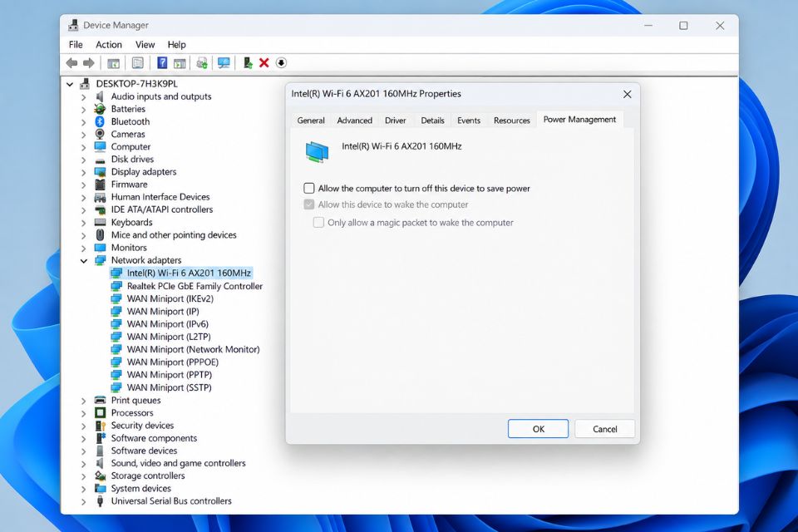Click the red X Uninstall device icon
This screenshot has height=532, width=798.
click(x=264, y=63)
